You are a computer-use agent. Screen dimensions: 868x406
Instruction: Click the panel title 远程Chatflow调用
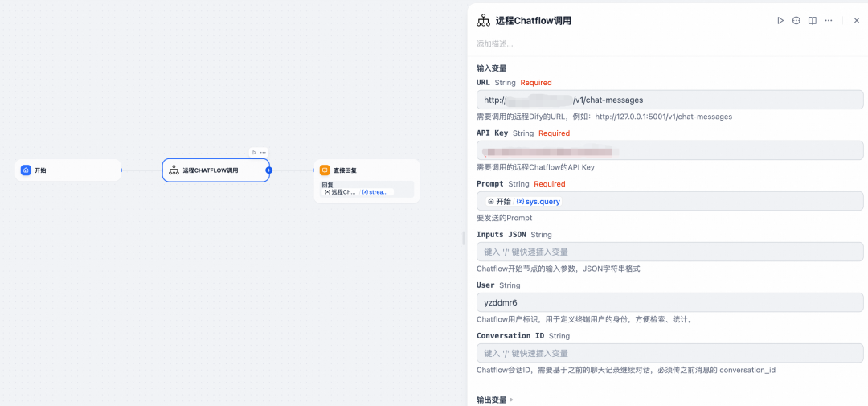click(533, 21)
